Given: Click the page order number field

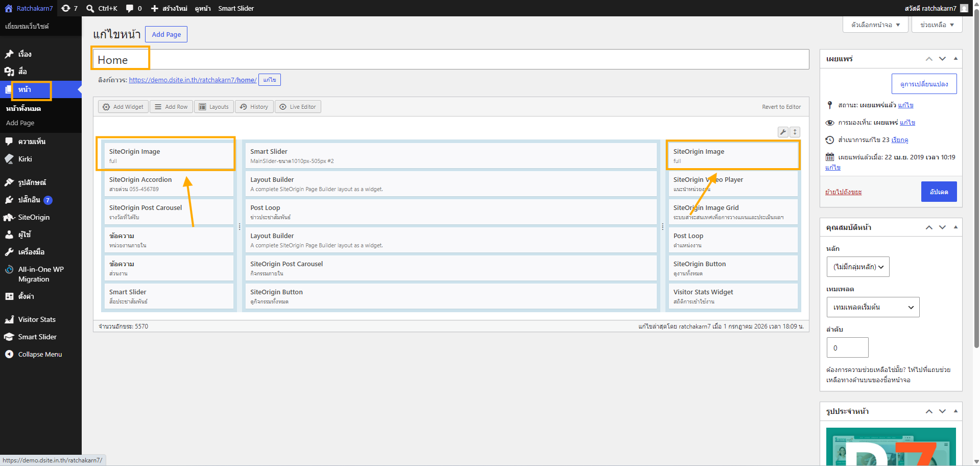Looking at the screenshot, I should 847,347.
